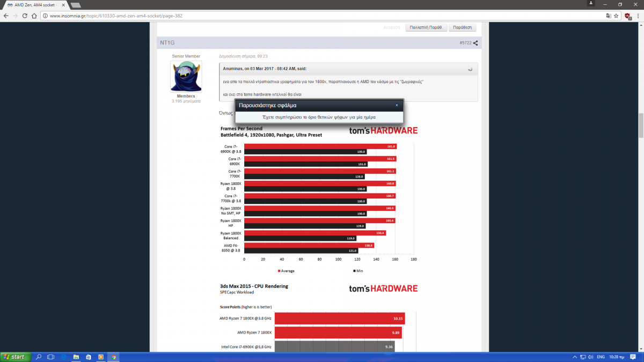The height and width of the screenshot is (362, 644).
Task: Click the #5722 post number link
Action: point(465,43)
